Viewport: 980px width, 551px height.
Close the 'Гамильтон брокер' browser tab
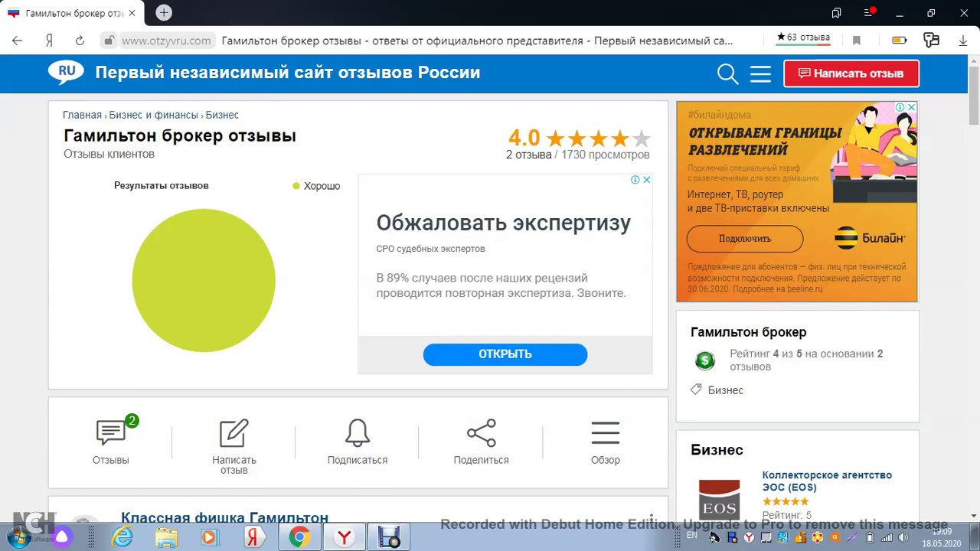(x=132, y=13)
